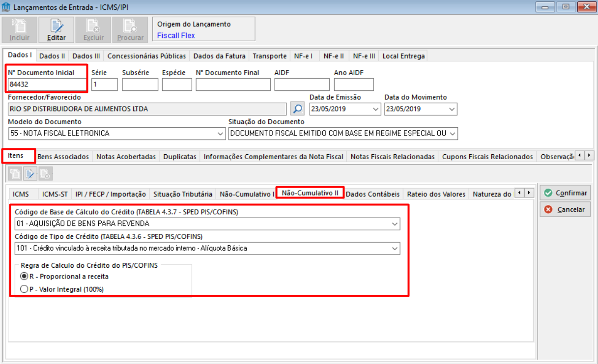Open the Dados Contábeis sub-tab

click(x=372, y=194)
